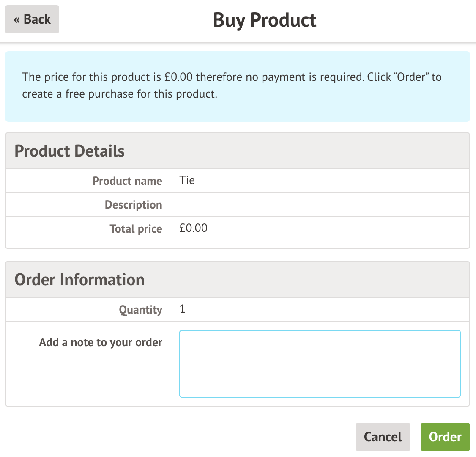Click the quantity value 1
The image size is (476, 457).
[x=182, y=309]
